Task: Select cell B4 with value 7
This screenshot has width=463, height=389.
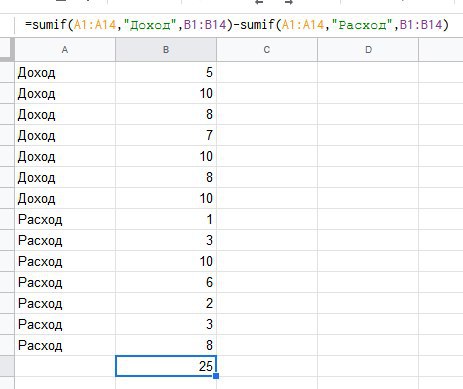Action: point(166,135)
